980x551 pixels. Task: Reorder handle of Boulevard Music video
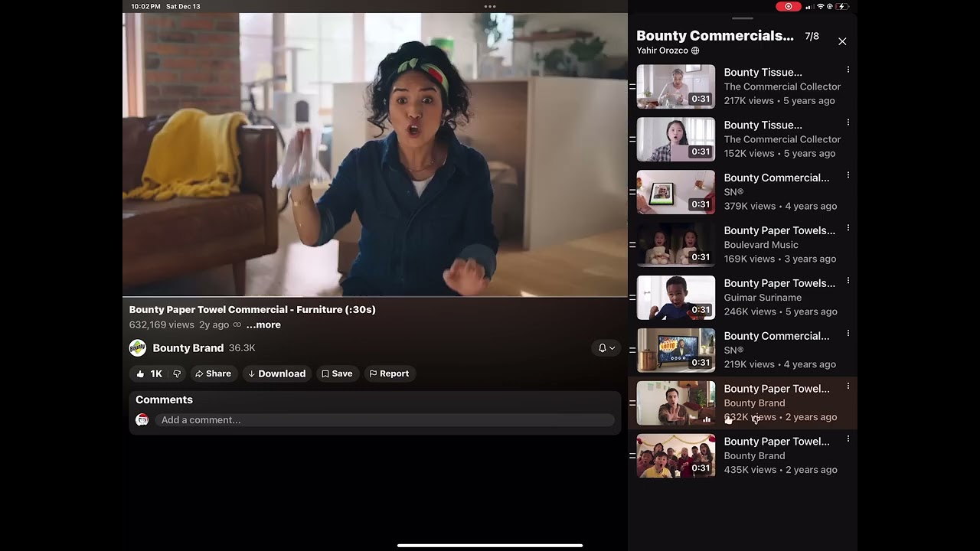(632, 245)
